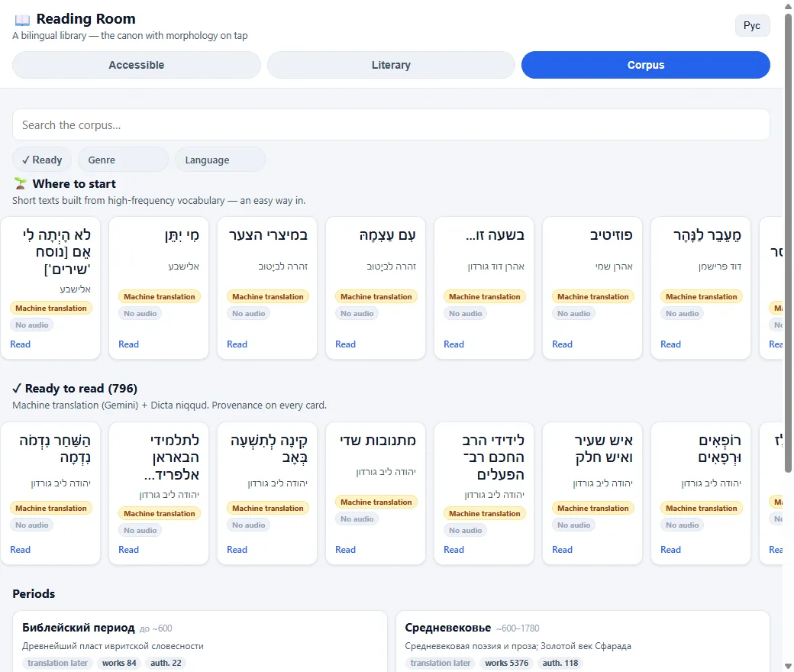Screen dimensions: 794x672
Task: Switch to the Accessible tab
Action: click(x=136, y=65)
